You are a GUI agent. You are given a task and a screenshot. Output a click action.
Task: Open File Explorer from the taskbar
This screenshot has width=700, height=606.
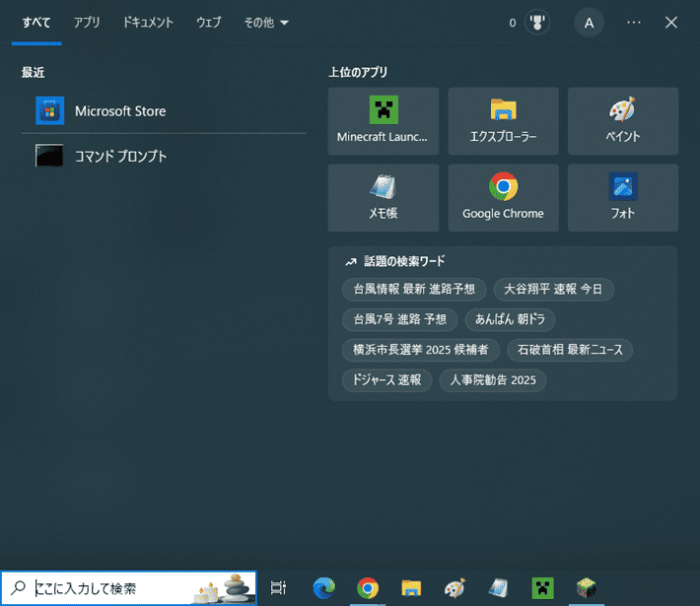click(x=411, y=588)
